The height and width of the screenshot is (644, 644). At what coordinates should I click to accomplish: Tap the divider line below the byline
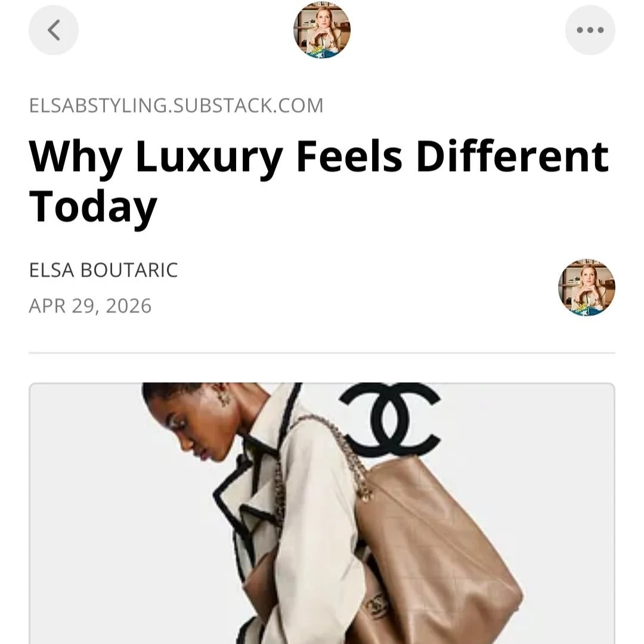(322, 352)
